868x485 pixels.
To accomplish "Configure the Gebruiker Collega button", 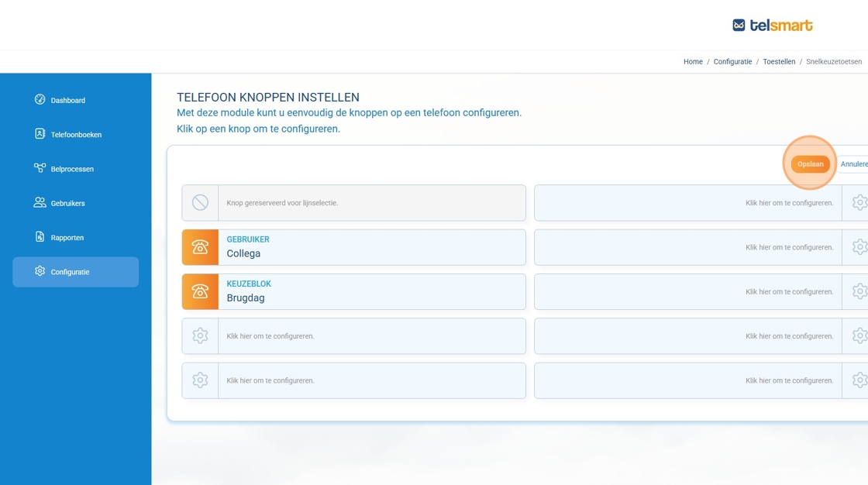I will tap(371, 247).
